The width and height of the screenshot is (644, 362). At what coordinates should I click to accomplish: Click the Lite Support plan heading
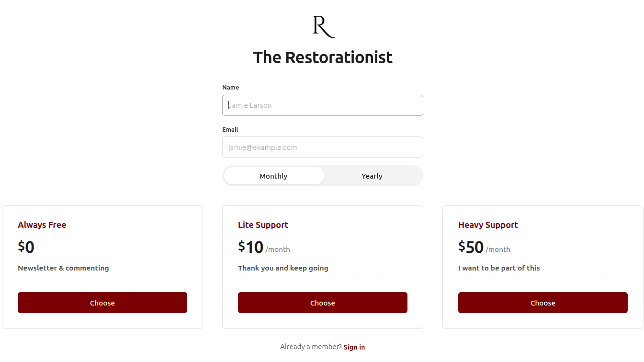[x=263, y=225]
